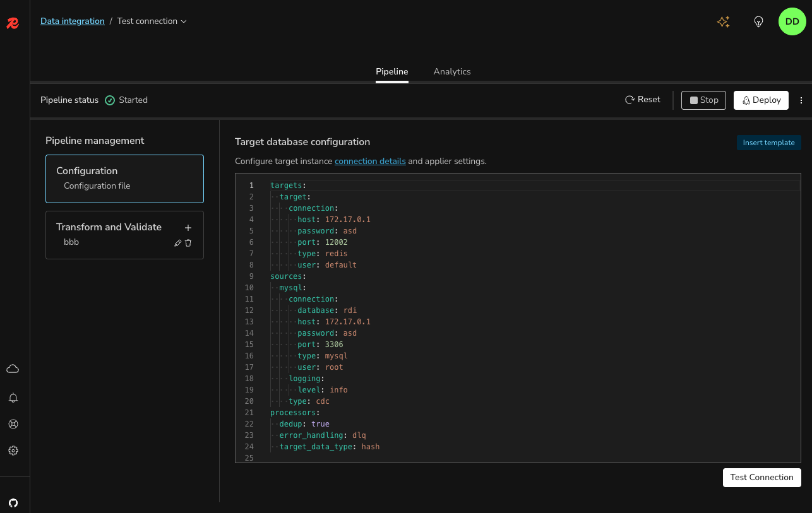Select the Pipeline tab
This screenshot has width=812, height=513.
pyautogui.click(x=391, y=72)
